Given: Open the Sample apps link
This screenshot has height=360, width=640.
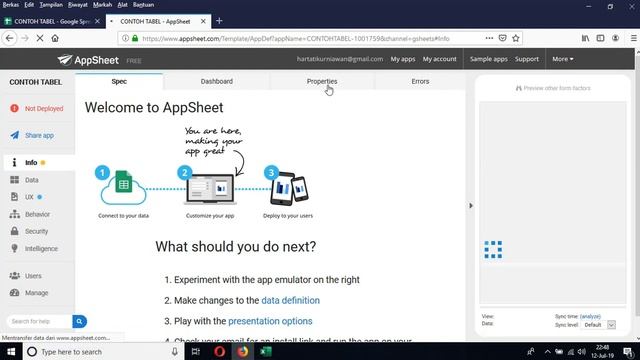Looking at the screenshot, I should (x=489, y=59).
